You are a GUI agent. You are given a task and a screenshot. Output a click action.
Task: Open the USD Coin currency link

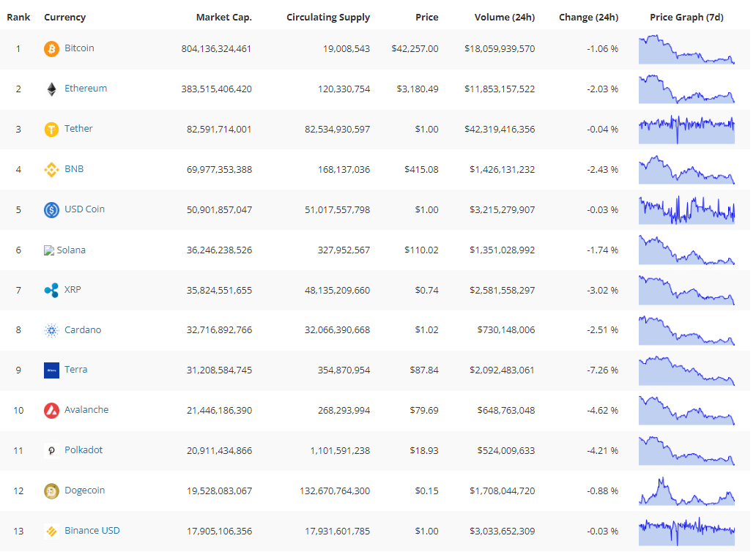tap(85, 209)
